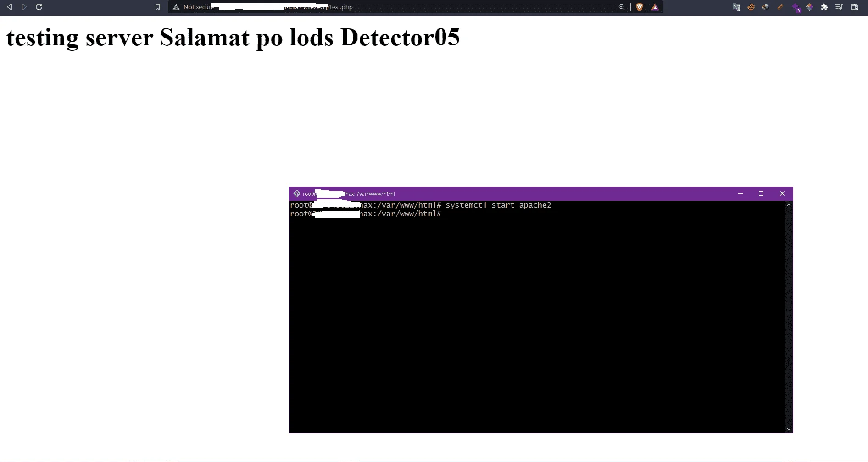Open the media playlist control icon
This screenshot has width=868, height=462.
pos(839,7)
